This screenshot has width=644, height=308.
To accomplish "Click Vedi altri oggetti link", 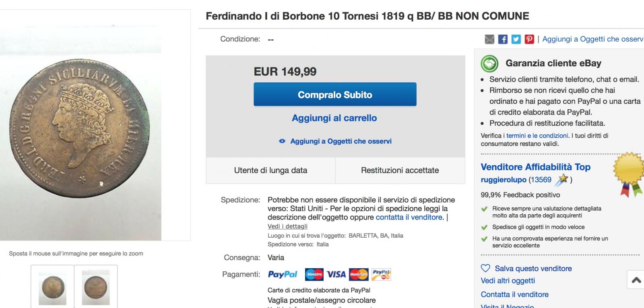I will (508, 281).
